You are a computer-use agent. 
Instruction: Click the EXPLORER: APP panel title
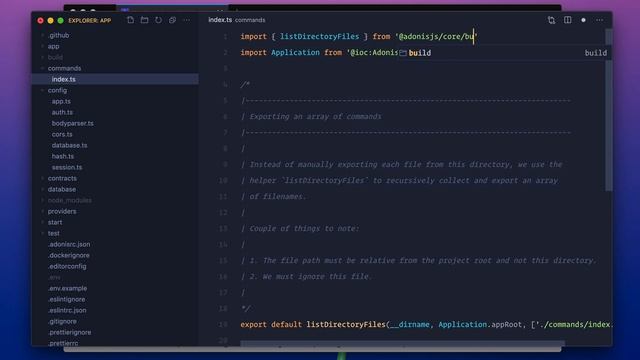point(89,20)
